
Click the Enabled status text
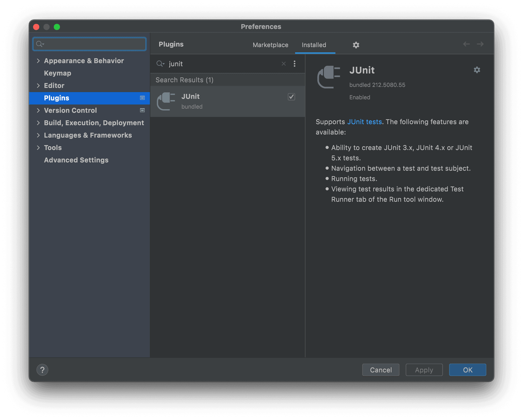pos(360,97)
